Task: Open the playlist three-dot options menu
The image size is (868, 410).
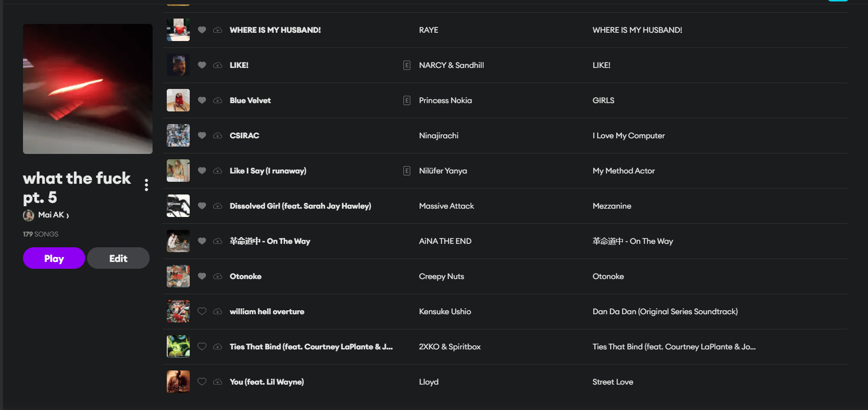Action: tap(146, 185)
